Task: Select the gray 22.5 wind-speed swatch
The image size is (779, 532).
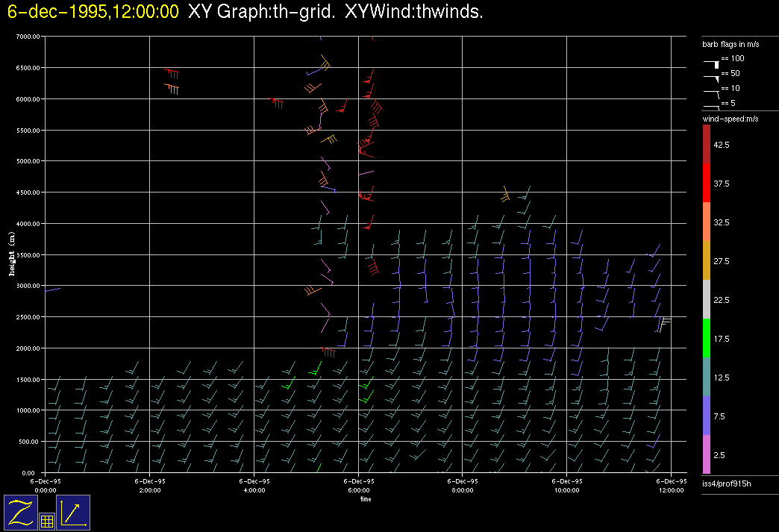Action: [707, 299]
